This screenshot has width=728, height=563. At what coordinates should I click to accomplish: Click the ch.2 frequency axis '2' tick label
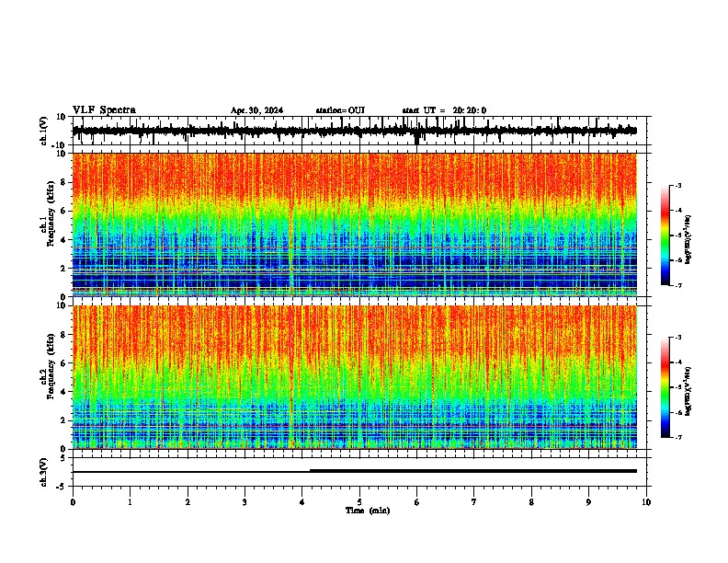point(63,420)
